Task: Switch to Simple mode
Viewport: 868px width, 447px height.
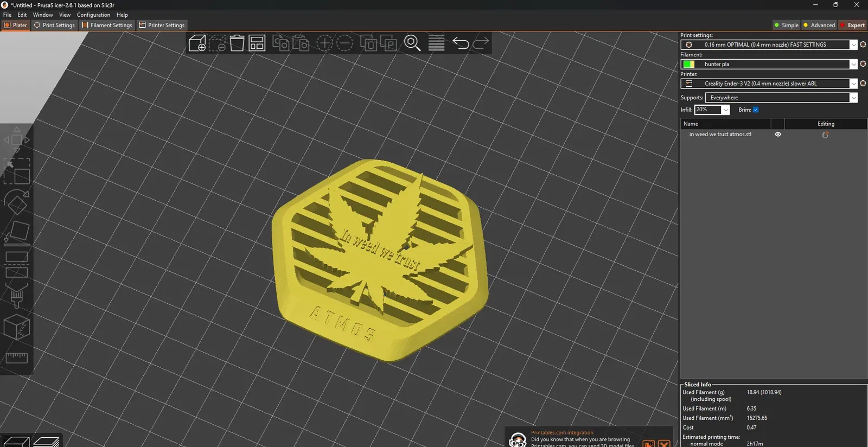Action: (x=786, y=25)
